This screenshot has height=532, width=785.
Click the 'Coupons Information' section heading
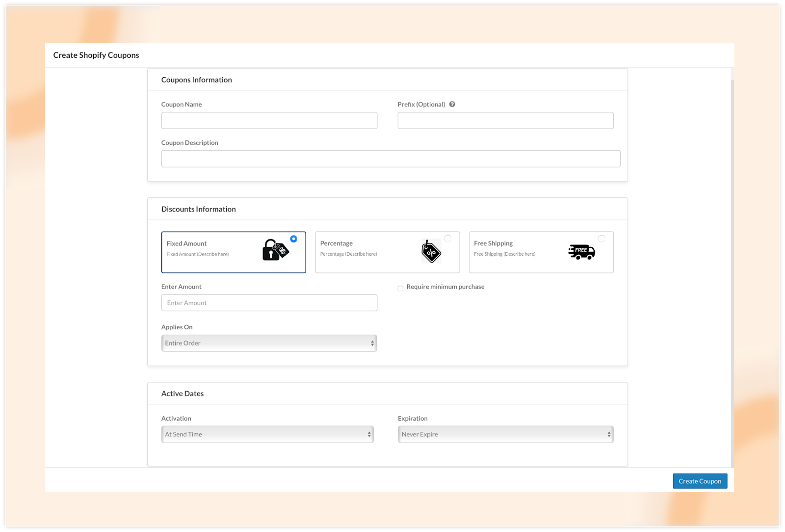pos(197,80)
